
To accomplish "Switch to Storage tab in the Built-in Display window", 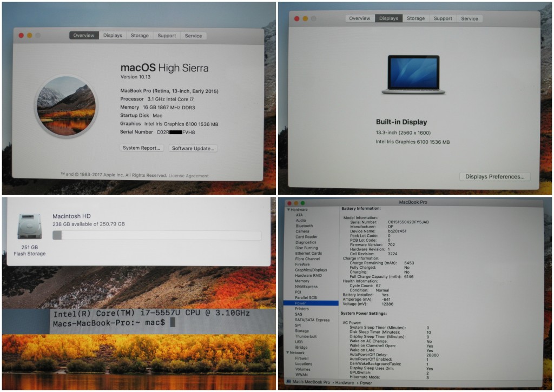I will tap(416, 18).
